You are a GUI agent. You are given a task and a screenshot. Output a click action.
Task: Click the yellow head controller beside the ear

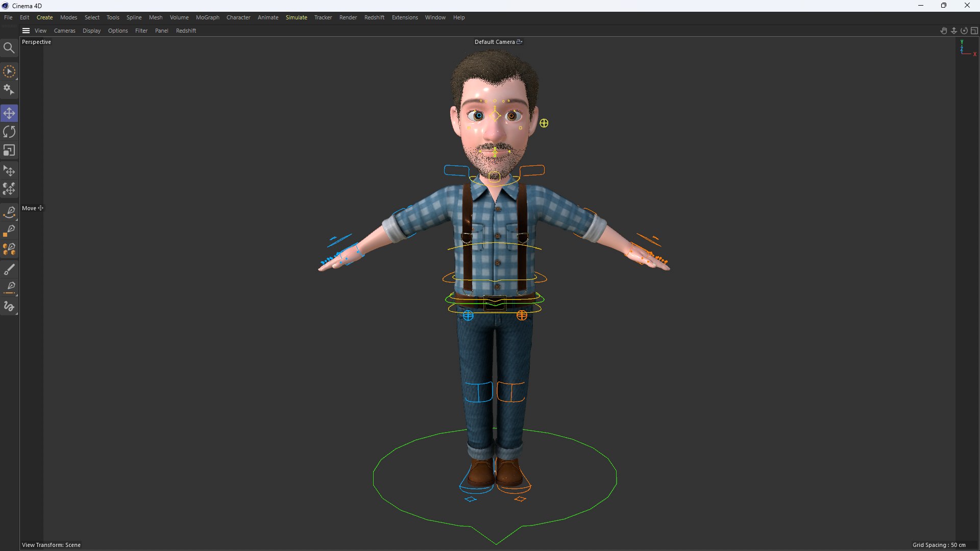[544, 123]
